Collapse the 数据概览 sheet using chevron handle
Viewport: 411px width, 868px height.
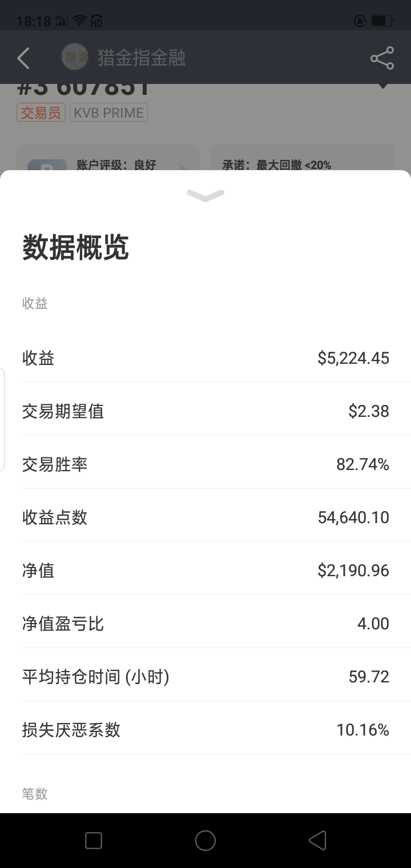tap(205, 196)
